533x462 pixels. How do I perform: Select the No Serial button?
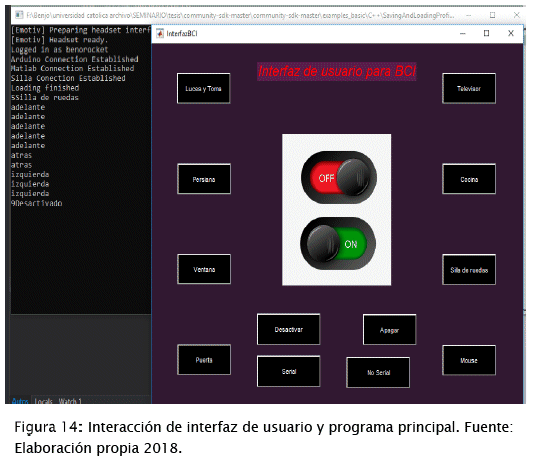coord(378,372)
